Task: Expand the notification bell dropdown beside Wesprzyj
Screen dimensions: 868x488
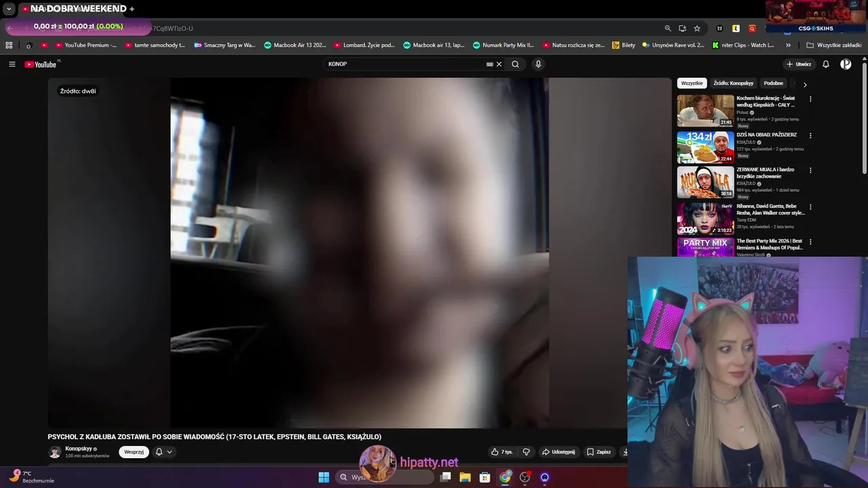Action: (x=163, y=452)
